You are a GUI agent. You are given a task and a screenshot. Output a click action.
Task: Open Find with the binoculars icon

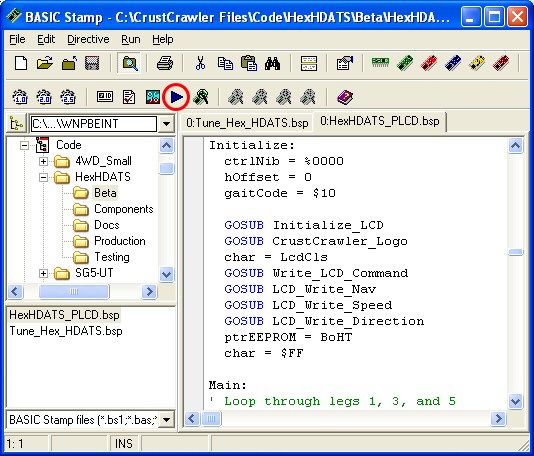click(x=272, y=63)
